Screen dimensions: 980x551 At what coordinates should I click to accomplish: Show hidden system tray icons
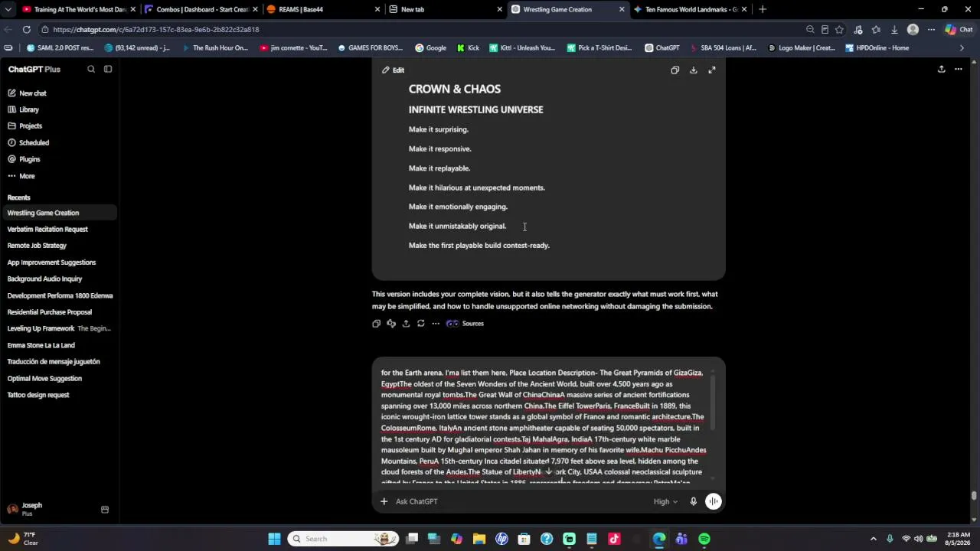(x=873, y=539)
